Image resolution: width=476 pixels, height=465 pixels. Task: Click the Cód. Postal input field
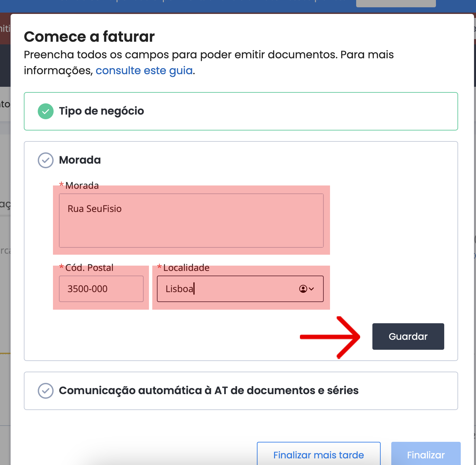[x=101, y=289]
